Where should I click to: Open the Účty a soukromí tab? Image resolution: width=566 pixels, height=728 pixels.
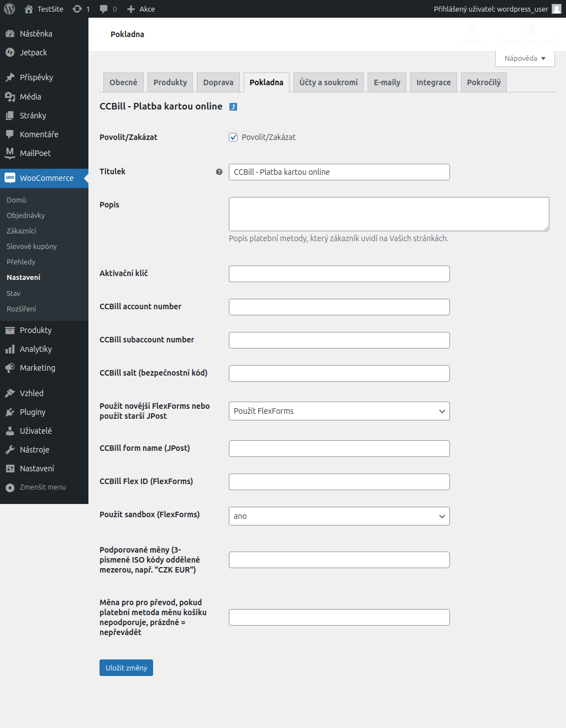pos(328,82)
